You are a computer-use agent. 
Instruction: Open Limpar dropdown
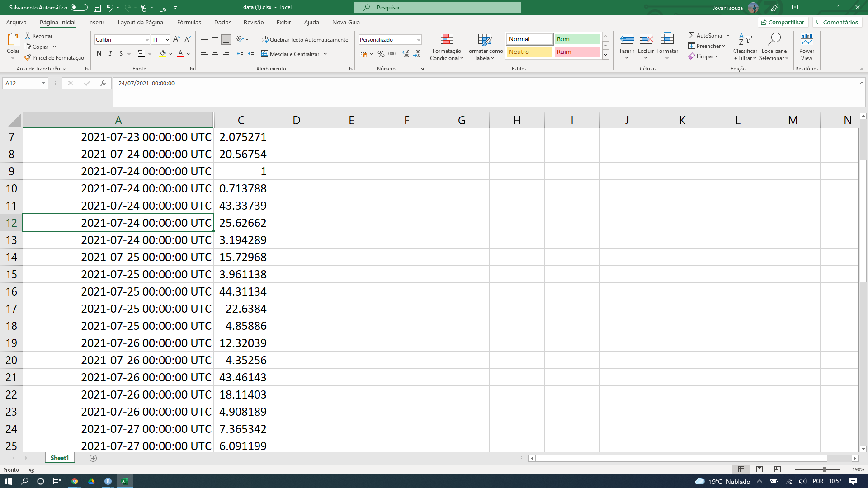703,56
